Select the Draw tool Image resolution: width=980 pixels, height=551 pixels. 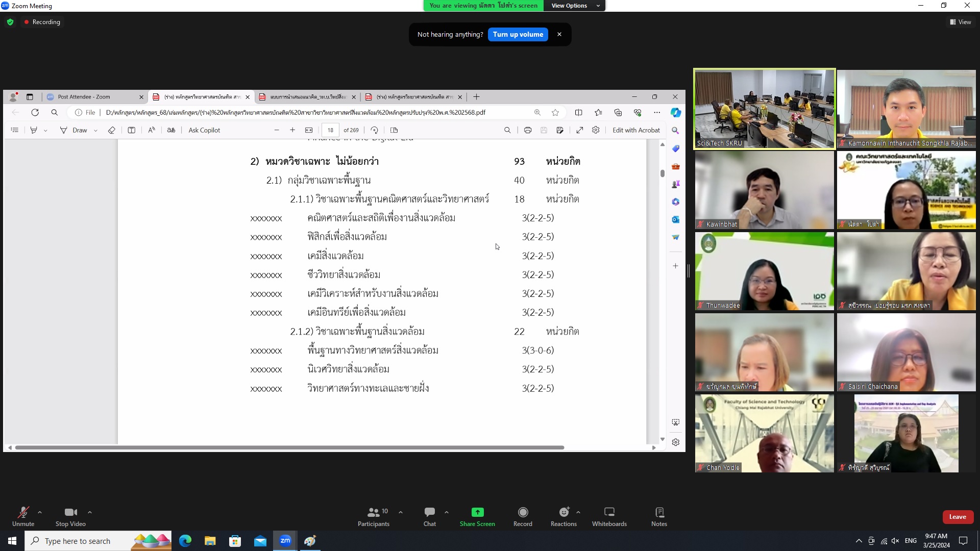tap(73, 130)
